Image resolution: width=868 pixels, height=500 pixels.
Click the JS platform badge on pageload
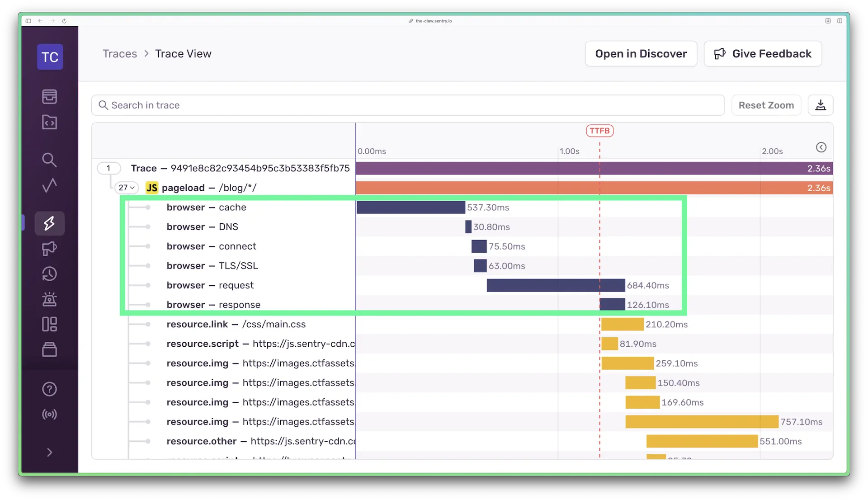coord(152,188)
